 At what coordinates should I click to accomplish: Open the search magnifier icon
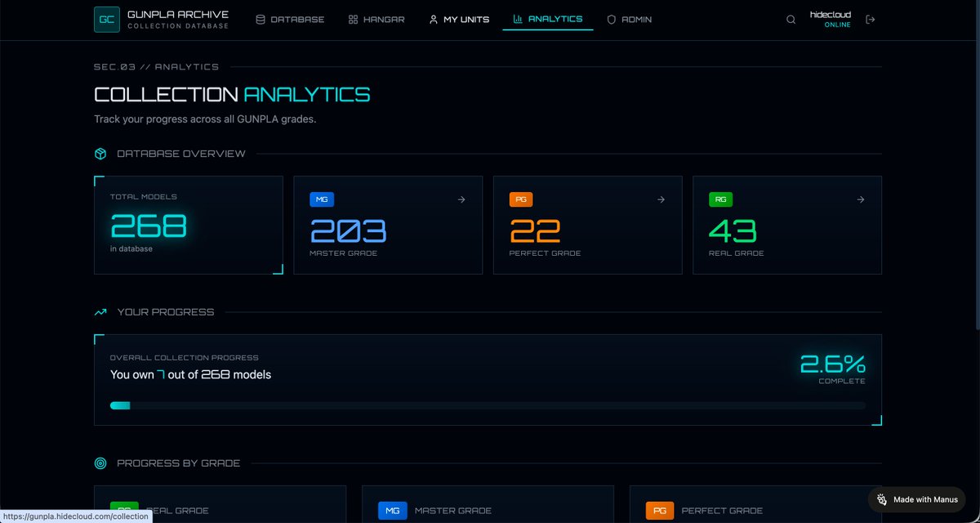tap(791, 20)
